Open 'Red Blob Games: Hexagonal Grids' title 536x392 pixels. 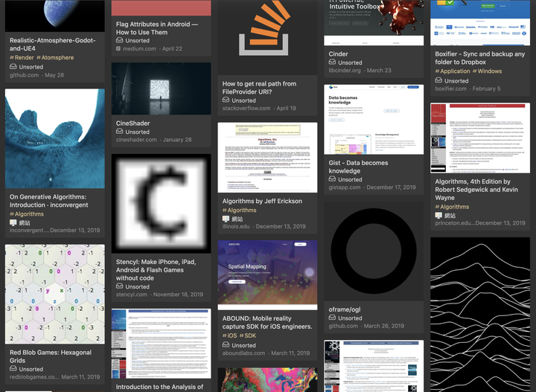pyautogui.click(x=51, y=356)
